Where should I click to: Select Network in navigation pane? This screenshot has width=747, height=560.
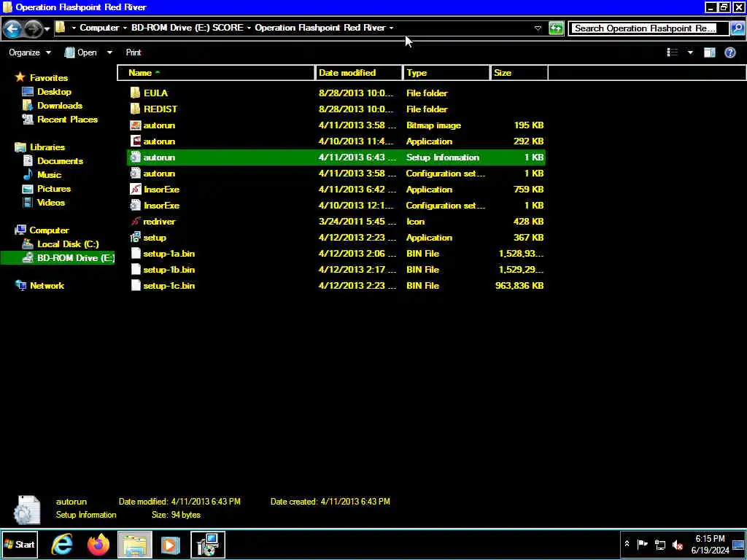coord(47,285)
